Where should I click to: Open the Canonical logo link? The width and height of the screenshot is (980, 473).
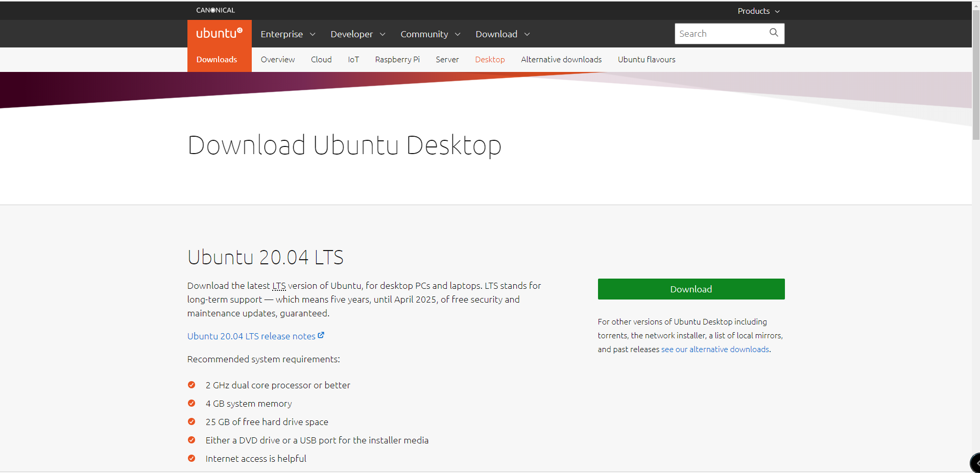click(x=216, y=10)
